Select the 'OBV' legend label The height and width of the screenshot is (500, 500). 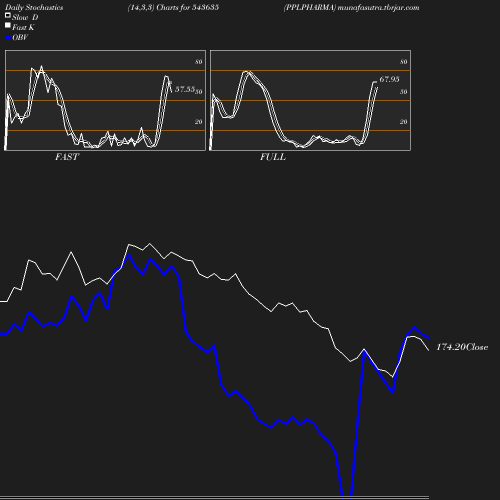20,37
